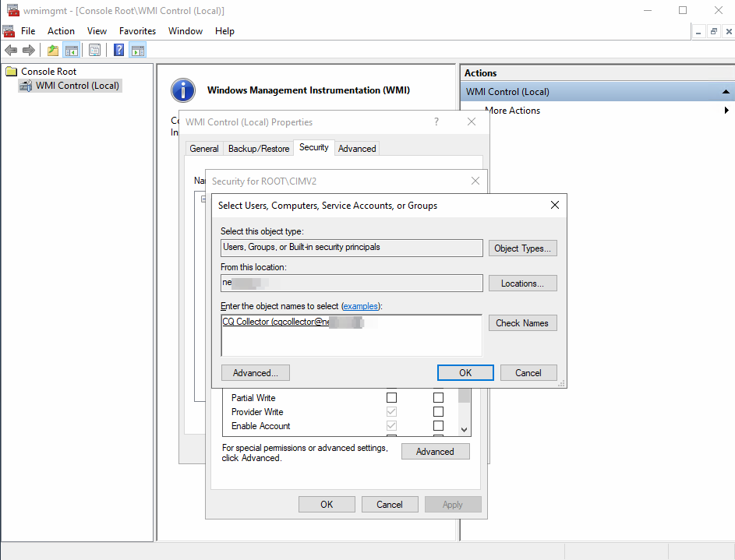Click the From this location field

coord(352,284)
